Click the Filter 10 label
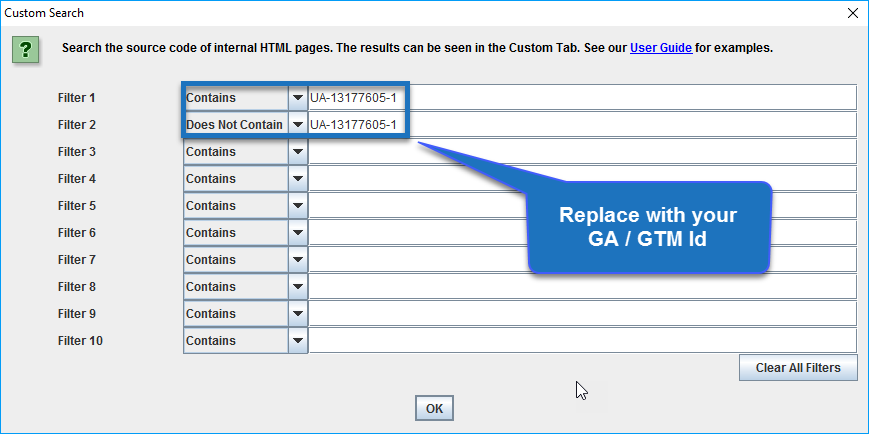 (80, 341)
